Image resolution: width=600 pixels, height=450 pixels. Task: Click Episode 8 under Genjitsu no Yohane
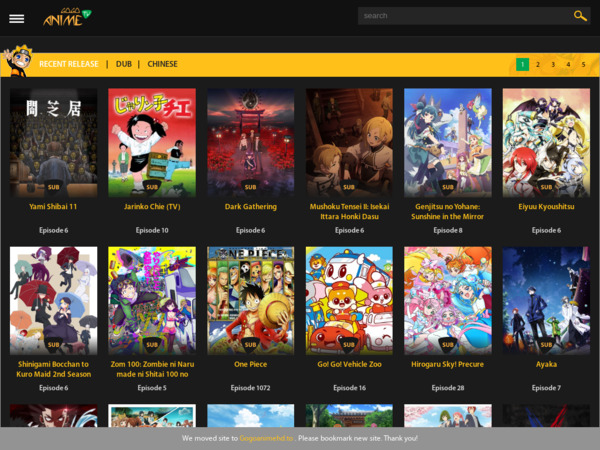[x=448, y=230]
